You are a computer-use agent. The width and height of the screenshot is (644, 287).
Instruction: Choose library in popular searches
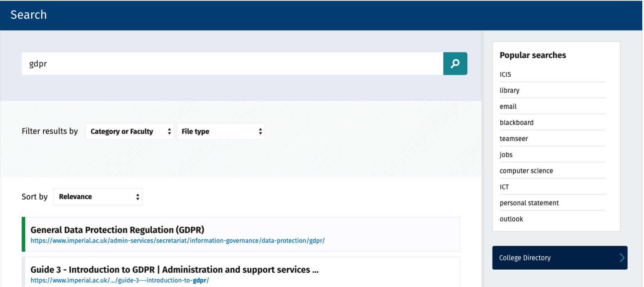point(509,91)
